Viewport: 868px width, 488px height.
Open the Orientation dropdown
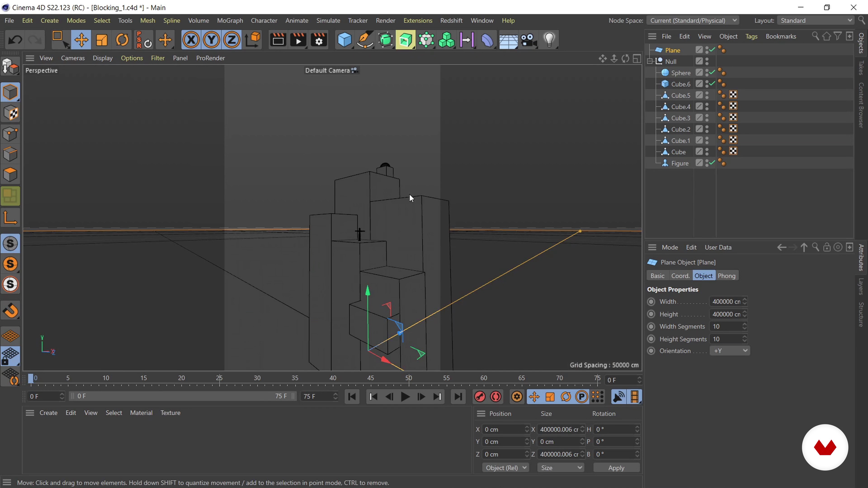(729, 351)
